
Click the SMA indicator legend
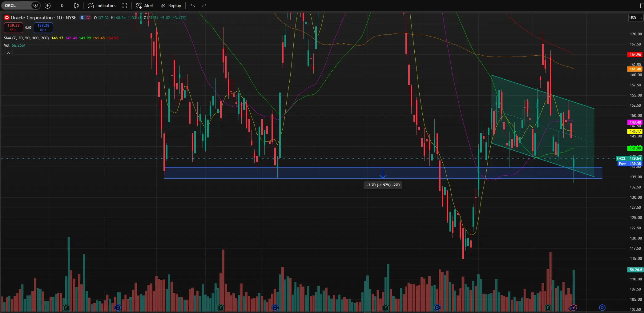pos(26,38)
